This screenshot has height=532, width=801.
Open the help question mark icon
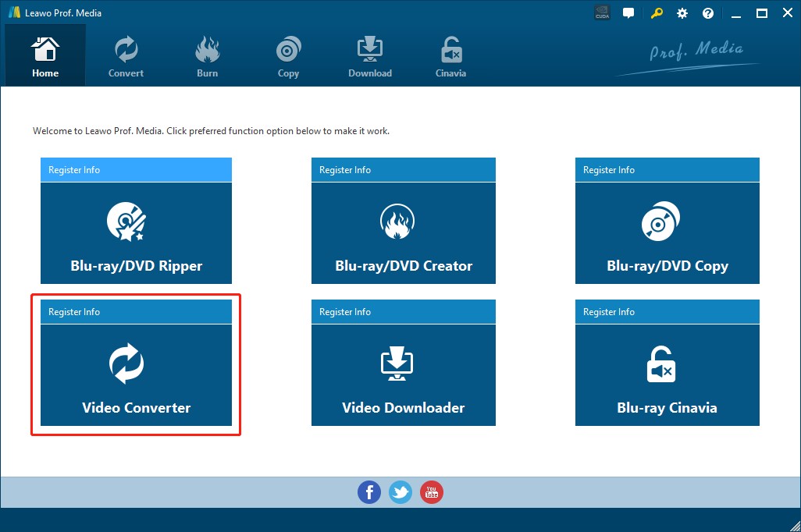708,13
